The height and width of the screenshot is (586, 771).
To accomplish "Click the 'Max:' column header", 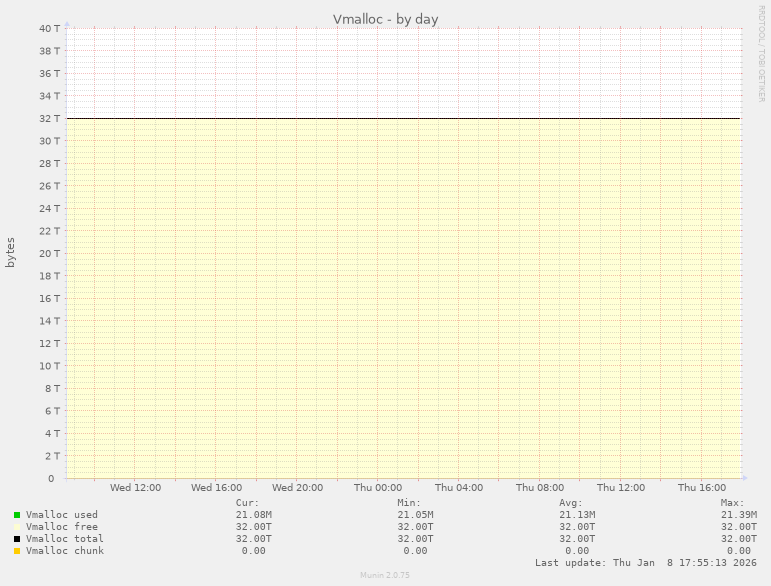I will (732, 503).
